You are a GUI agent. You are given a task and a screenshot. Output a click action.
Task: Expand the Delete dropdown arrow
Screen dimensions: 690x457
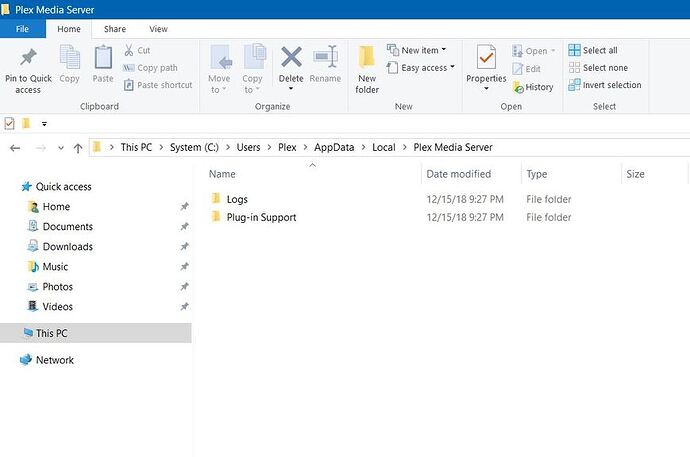pos(291,89)
